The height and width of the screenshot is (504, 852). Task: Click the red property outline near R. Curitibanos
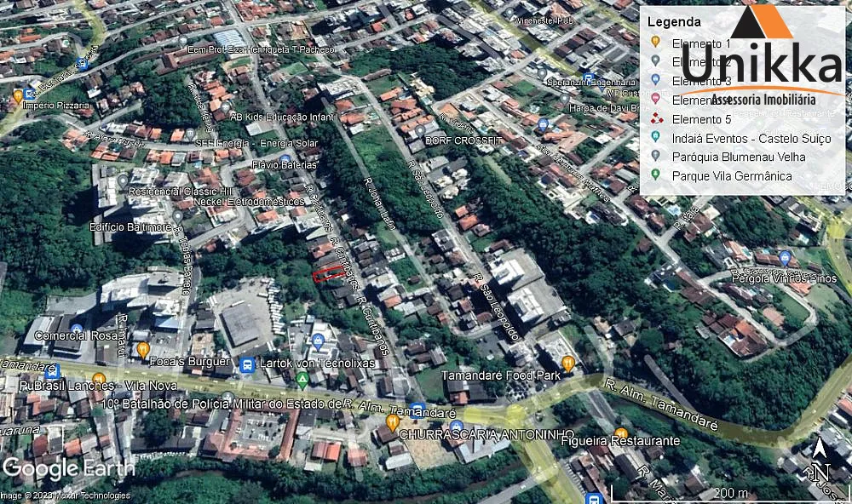point(328,275)
